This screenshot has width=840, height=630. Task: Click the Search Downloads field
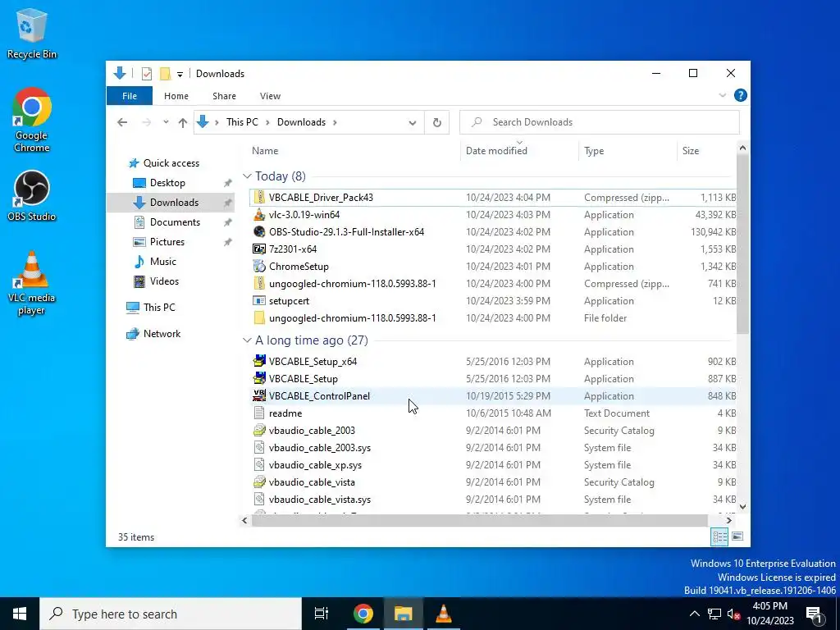point(600,122)
